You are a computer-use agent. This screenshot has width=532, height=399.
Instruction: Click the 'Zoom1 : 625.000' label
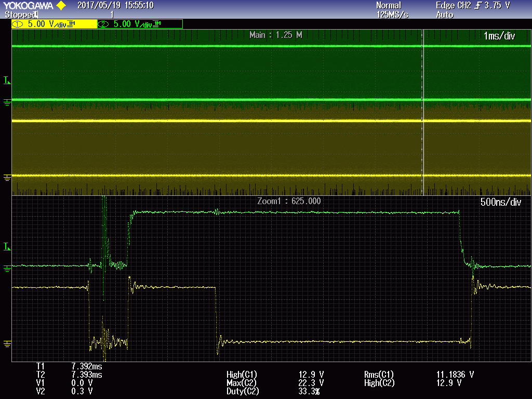289,201
